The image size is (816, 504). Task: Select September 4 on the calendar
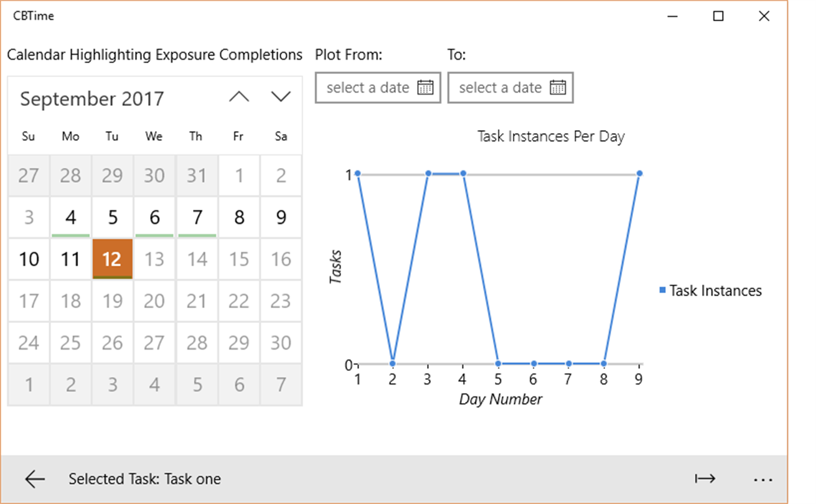tap(70, 217)
